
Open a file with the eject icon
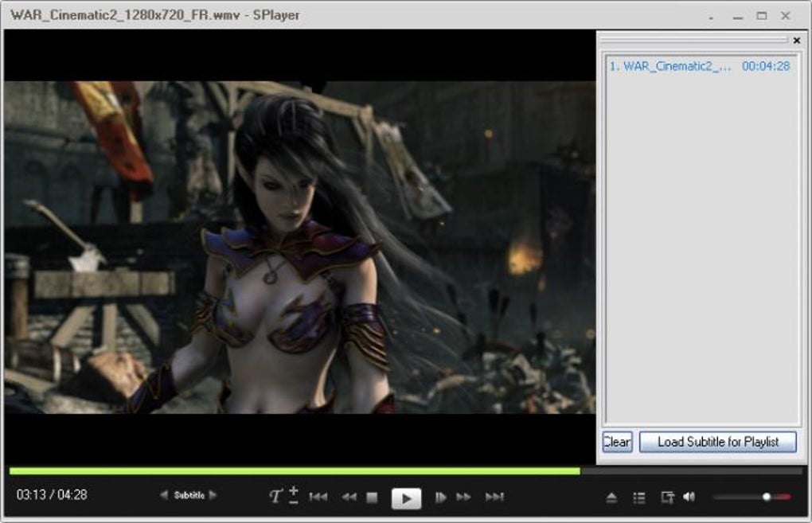(x=611, y=498)
